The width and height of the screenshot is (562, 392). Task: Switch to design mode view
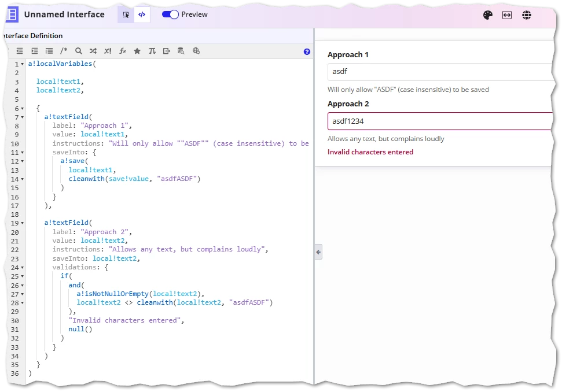coord(126,14)
